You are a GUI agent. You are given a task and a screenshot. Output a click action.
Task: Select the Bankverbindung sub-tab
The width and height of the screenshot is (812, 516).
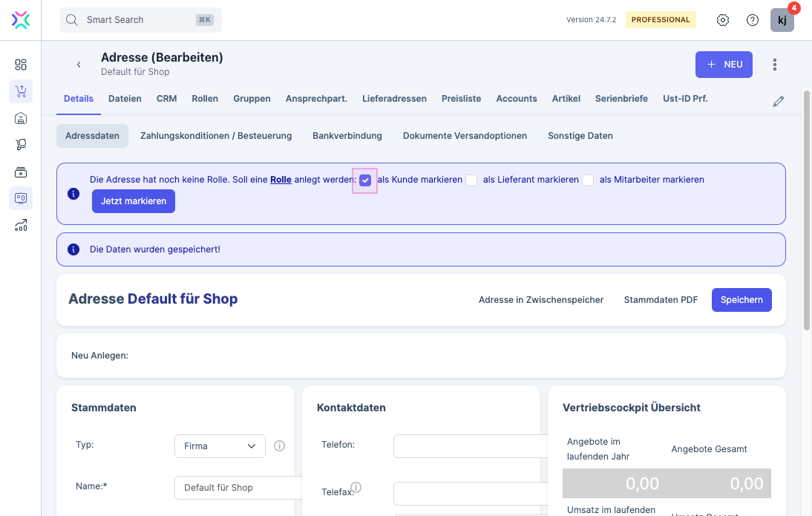point(347,136)
